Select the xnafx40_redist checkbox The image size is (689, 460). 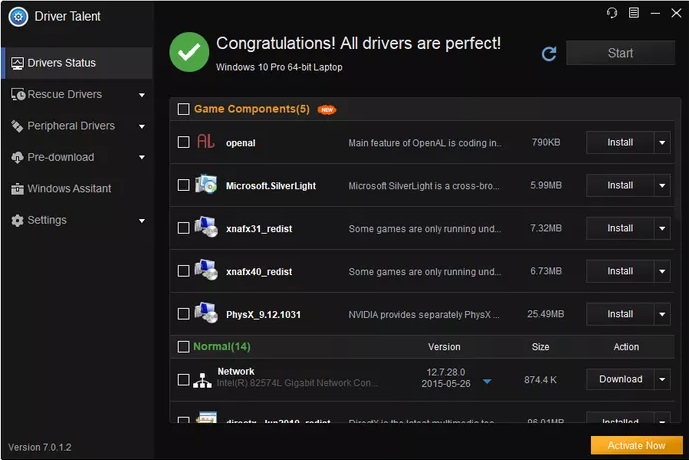tap(183, 271)
